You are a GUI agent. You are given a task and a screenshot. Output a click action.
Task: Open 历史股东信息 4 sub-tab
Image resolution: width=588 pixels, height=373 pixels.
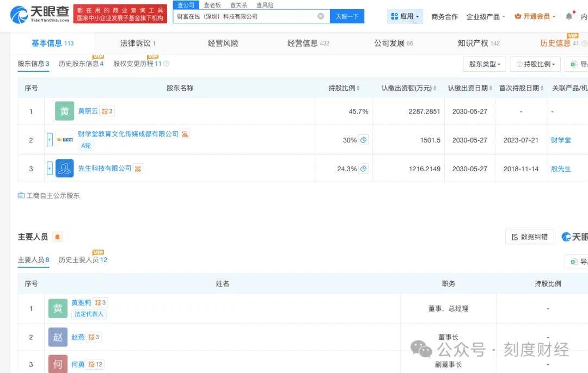coord(81,64)
